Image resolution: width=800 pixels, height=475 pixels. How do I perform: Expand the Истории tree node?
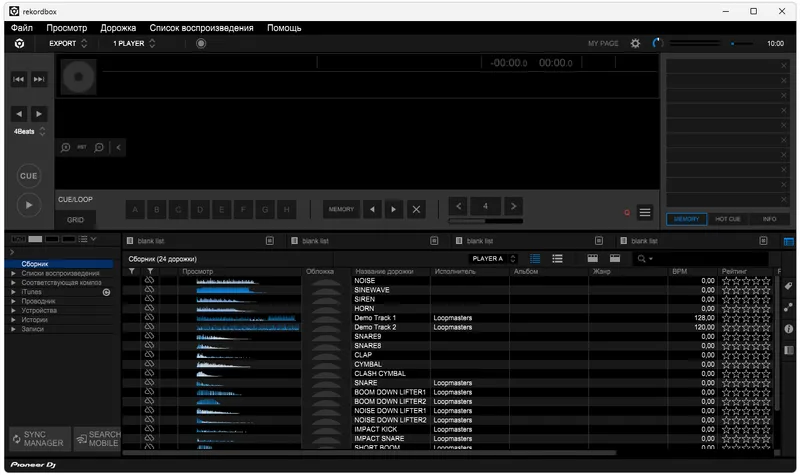point(13,319)
